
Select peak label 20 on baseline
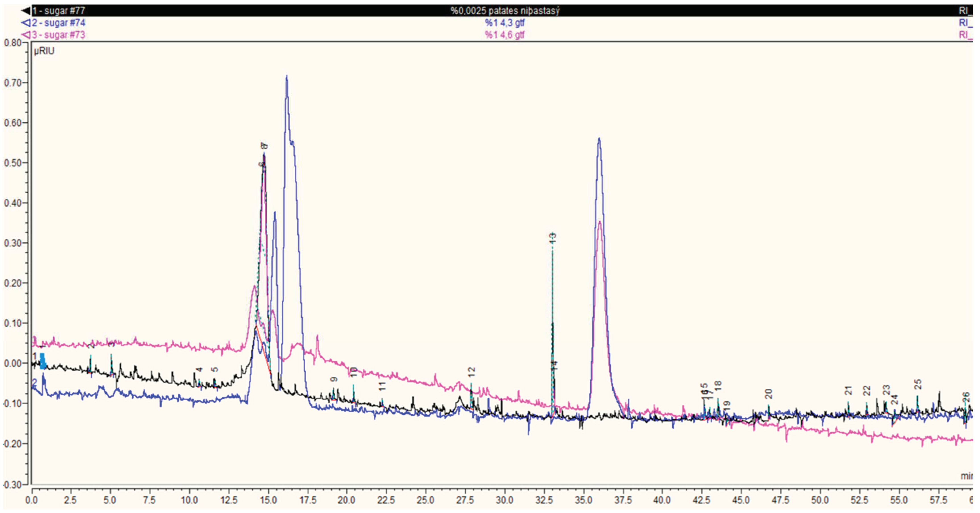(x=769, y=394)
